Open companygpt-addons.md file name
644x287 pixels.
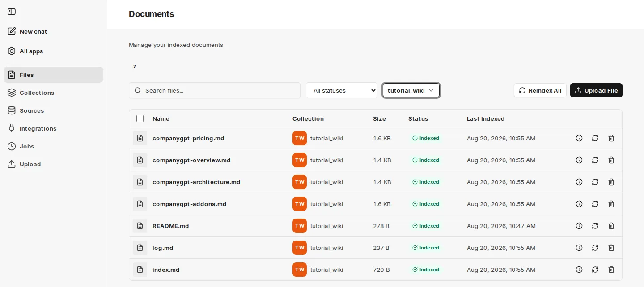pos(190,204)
